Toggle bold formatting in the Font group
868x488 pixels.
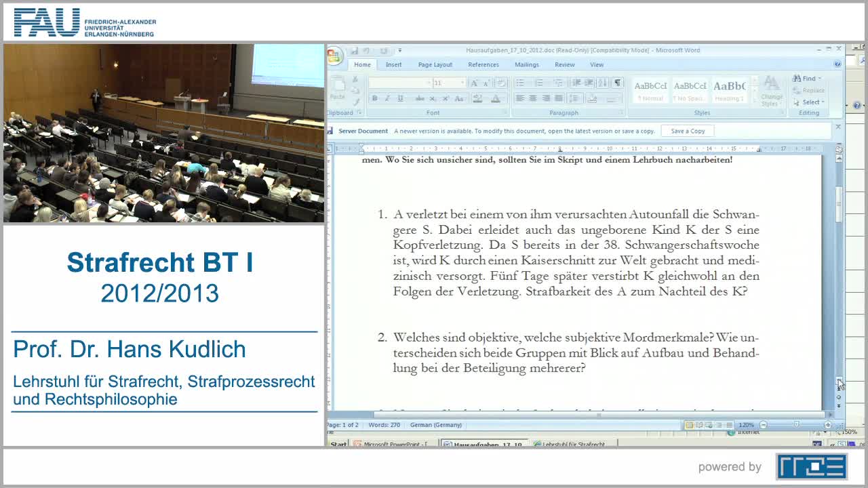[375, 98]
